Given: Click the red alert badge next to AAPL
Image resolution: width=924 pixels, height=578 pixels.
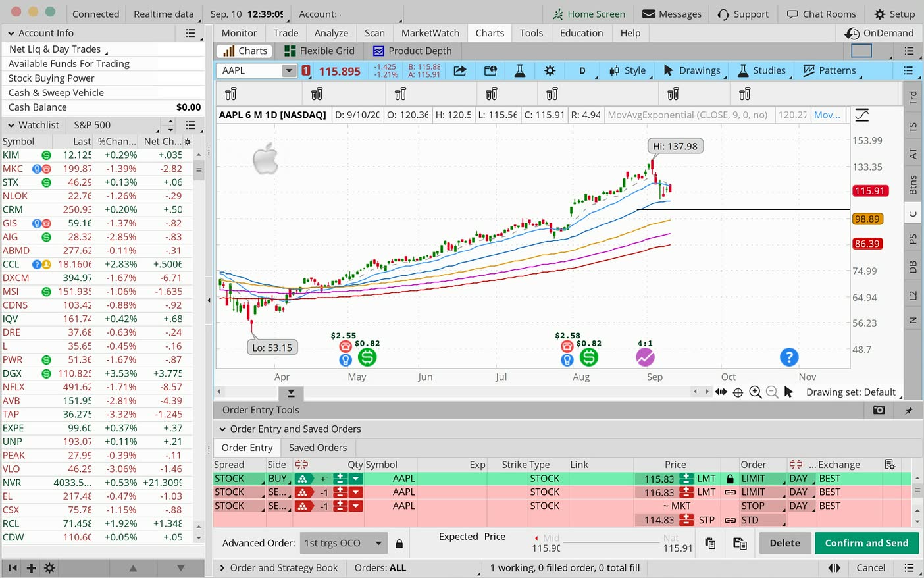Looking at the screenshot, I should [x=306, y=71].
